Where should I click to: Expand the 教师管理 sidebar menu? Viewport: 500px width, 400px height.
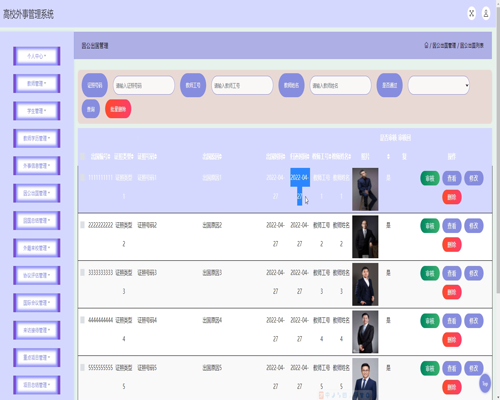(37, 83)
